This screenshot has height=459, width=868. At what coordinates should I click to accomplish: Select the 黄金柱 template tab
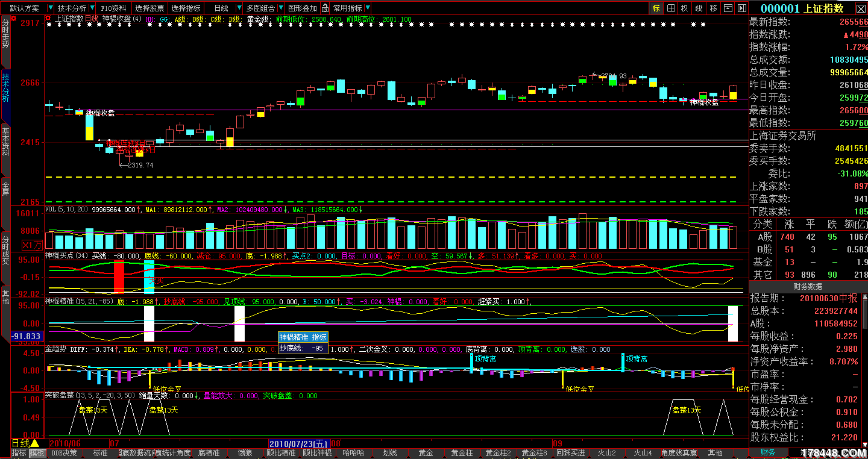tap(462, 453)
